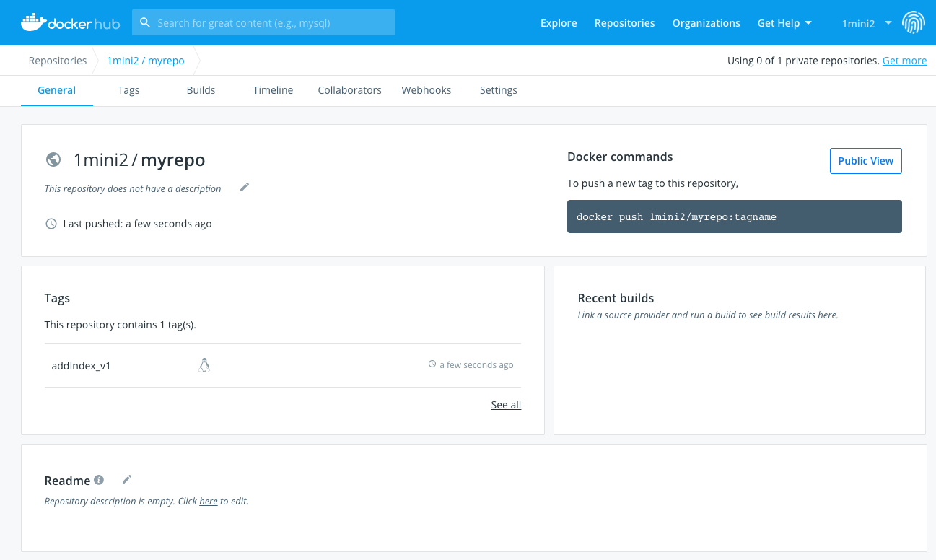This screenshot has width=936, height=560.
Task: Open Explore in the top navigation
Action: click(x=559, y=23)
